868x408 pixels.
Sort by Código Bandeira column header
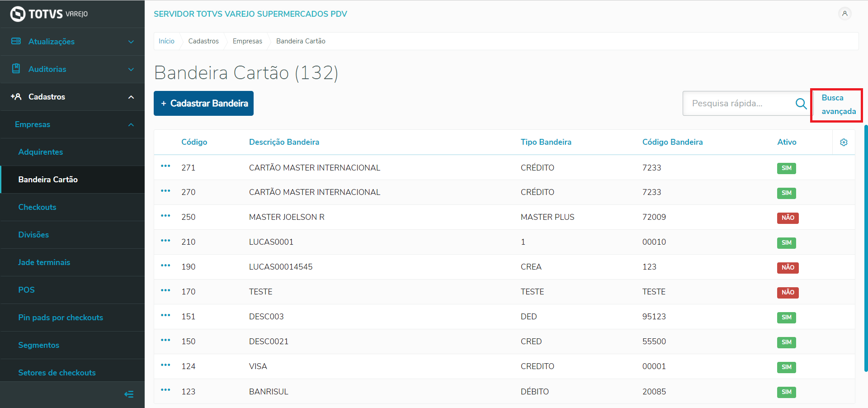coord(673,142)
